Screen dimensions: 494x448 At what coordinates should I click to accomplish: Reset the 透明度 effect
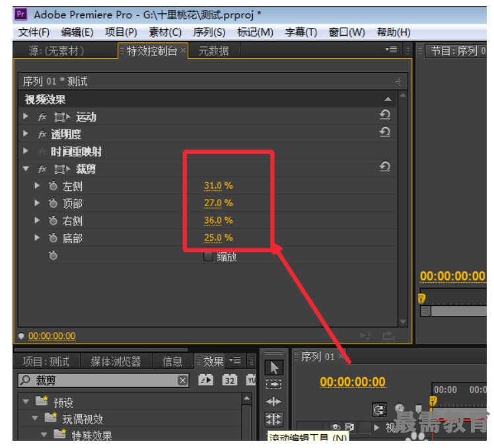click(384, 131)
